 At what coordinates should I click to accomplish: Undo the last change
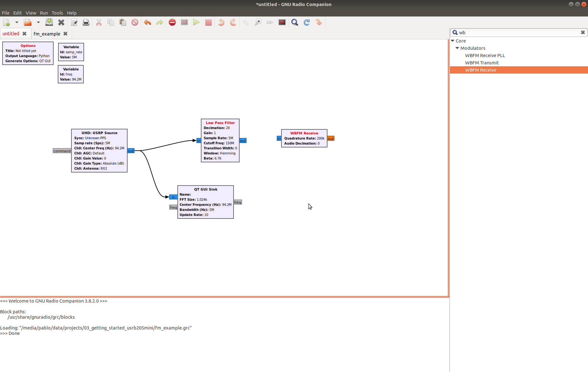pos(148,23)
